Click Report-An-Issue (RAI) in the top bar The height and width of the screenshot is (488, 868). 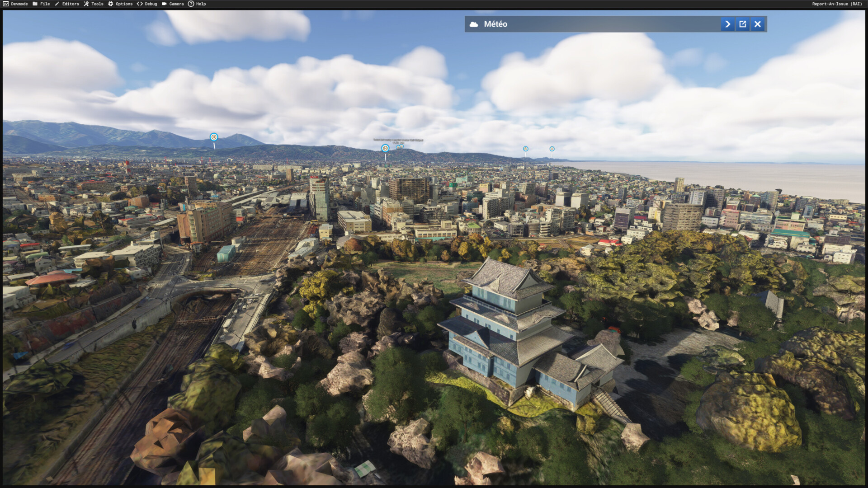coord(837,4)
